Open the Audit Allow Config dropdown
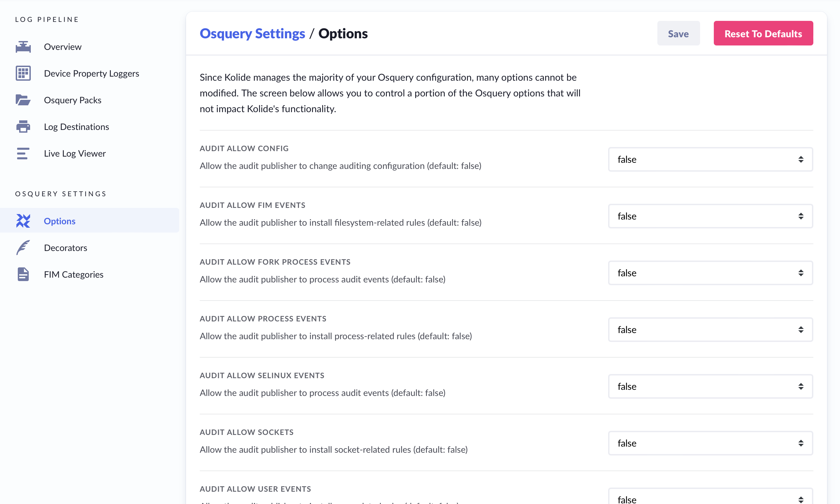The image size is (840, 504). [710, 159]
